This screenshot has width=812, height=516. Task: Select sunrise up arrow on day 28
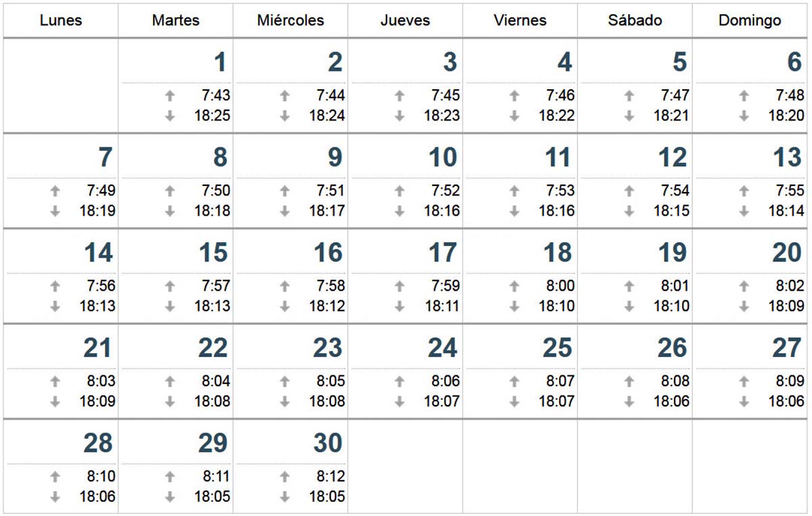click(55, 477)
